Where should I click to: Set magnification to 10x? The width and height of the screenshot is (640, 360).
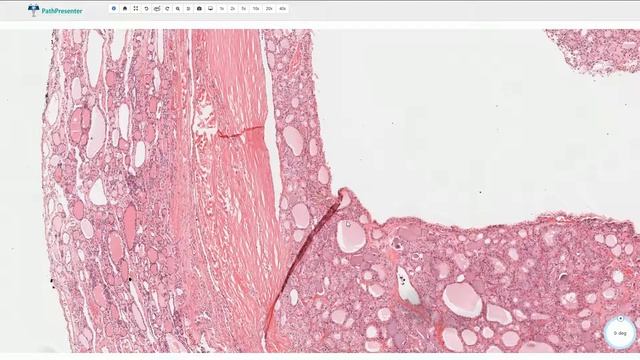[x=256, y=9]
